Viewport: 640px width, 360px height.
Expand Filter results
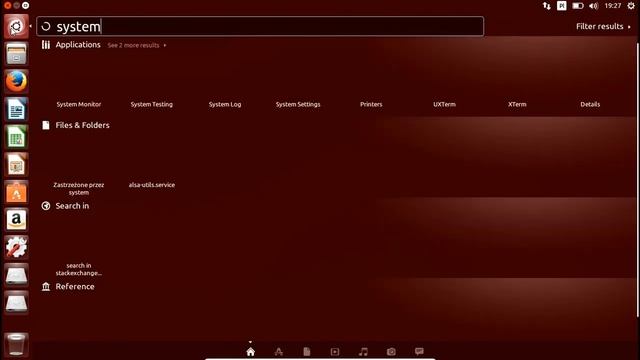tap(603, 27)
